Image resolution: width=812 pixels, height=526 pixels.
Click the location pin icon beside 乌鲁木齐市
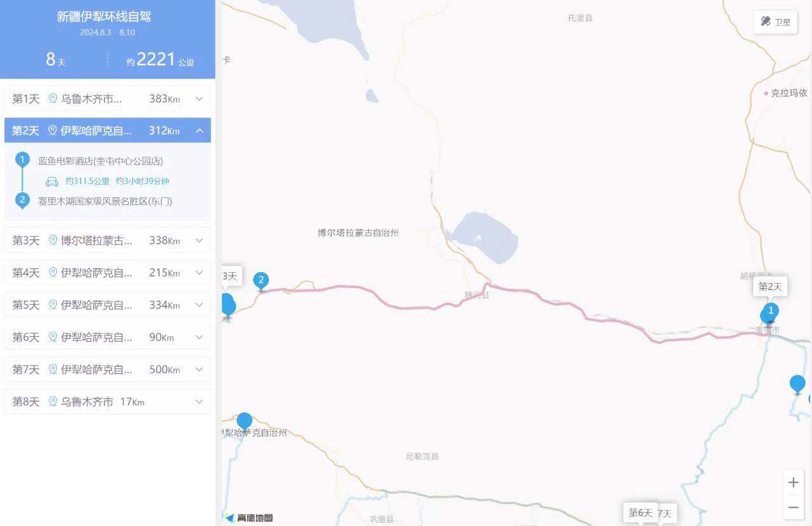[53, 98]
